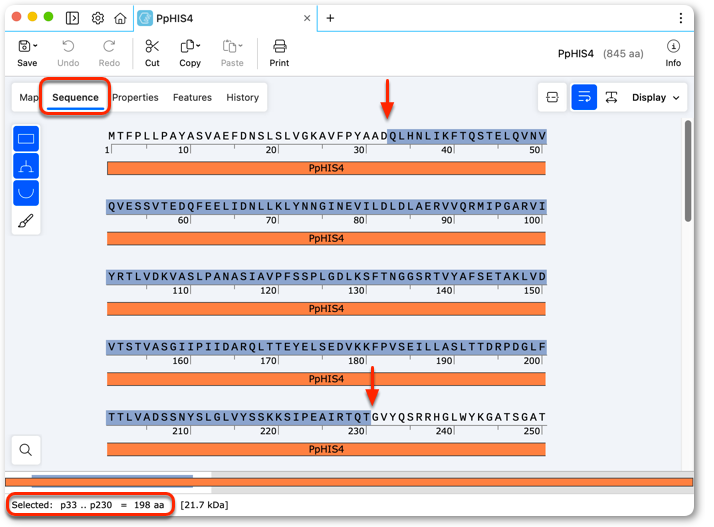The height and width of the screenshot is (527, 714).
Task: Click the sequence row starting with VTSTVASGIIP
Action: click(326, 347)
